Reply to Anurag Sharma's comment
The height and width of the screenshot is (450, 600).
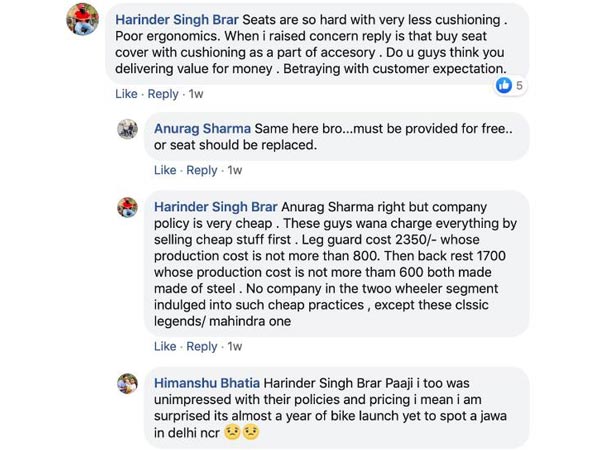(202, 170)
